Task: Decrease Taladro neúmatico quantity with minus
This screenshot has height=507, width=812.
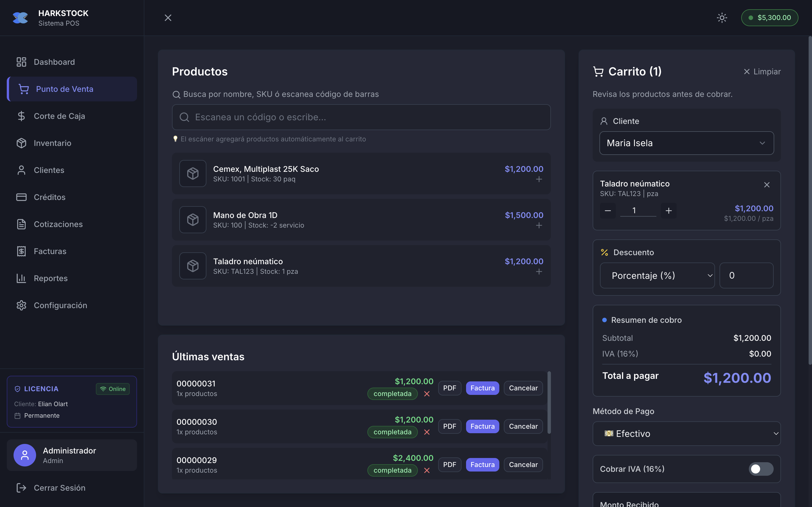Action: 608,211
